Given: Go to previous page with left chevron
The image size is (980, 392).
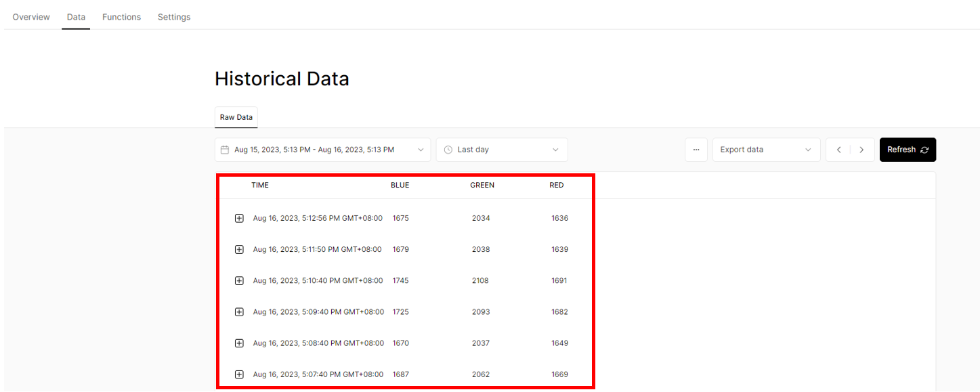Looking at the screenshot, I should (838, 150).
